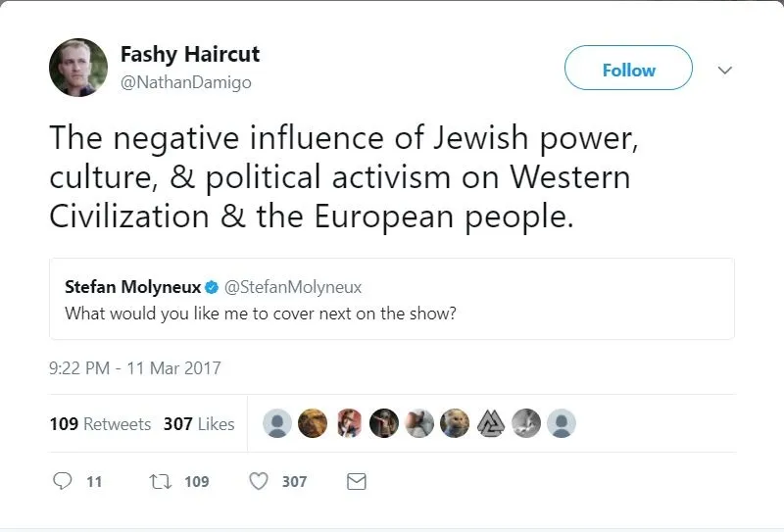This screenshot has height=532, width=784.
Task: Click the Fashy Haircut display name
Action: click(x=190, y=55)
